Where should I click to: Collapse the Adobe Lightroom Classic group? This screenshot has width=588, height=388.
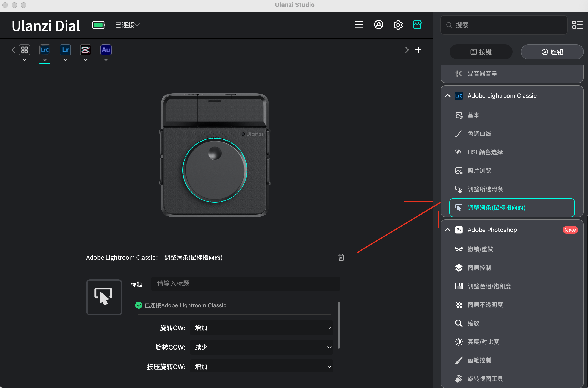[x=447, y=96]
